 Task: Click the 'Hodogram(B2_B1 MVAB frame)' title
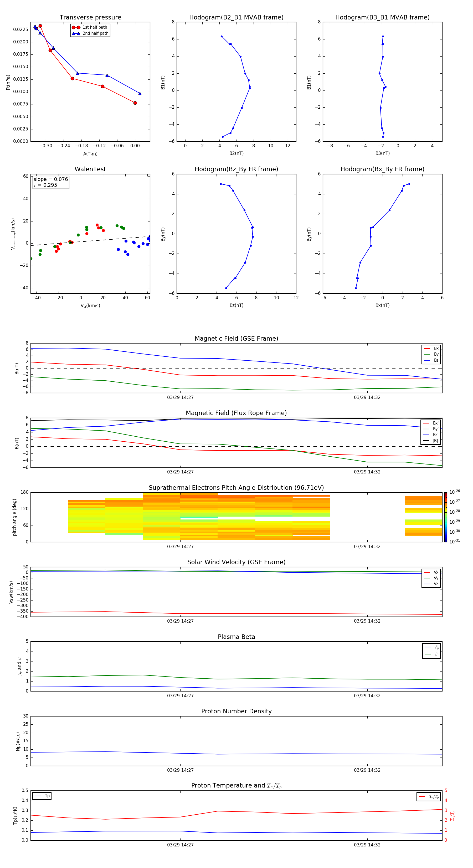click(236, 18)
